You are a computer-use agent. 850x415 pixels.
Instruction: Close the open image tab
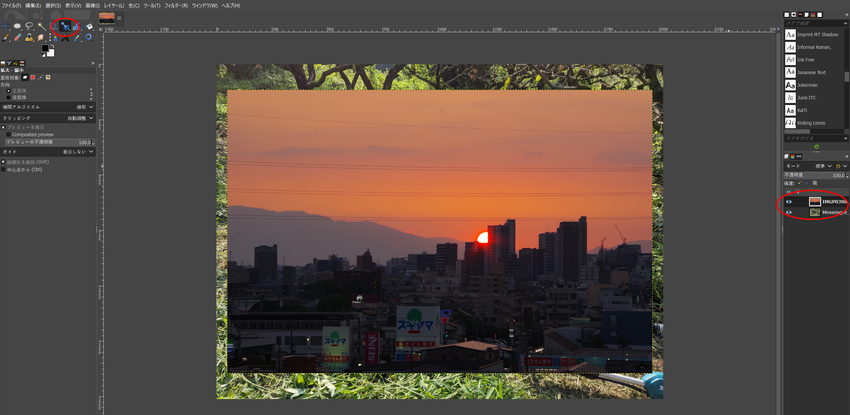pyautogui.click(x=119, y=18)
